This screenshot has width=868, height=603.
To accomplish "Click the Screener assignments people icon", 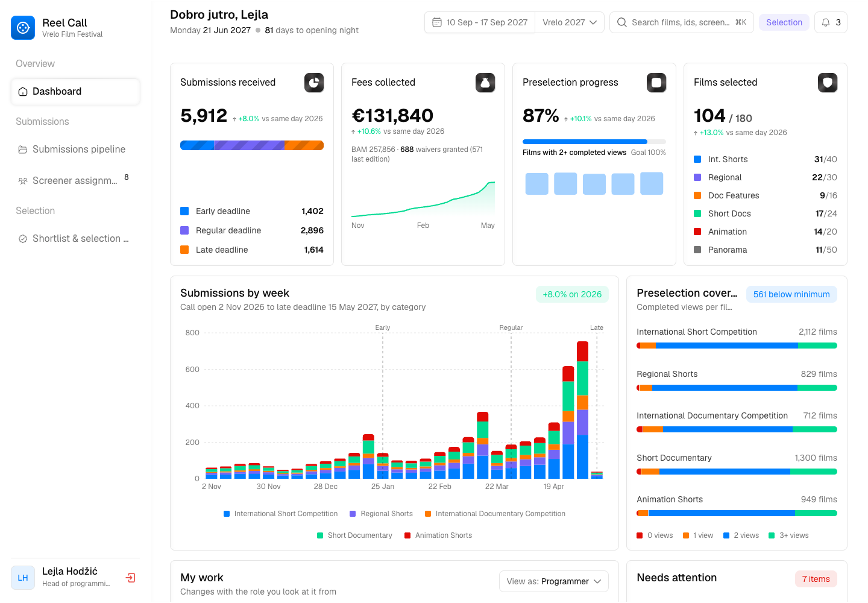I will 23,181.
